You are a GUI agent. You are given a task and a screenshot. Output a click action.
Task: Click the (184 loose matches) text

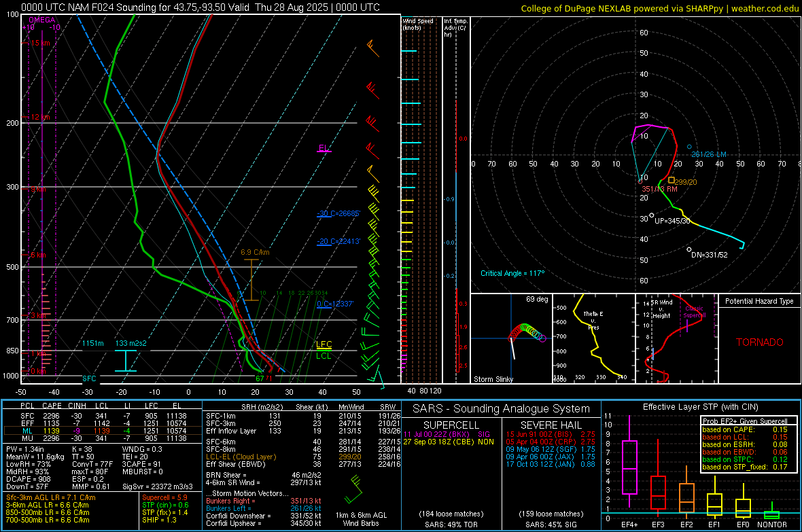(451, 514)
